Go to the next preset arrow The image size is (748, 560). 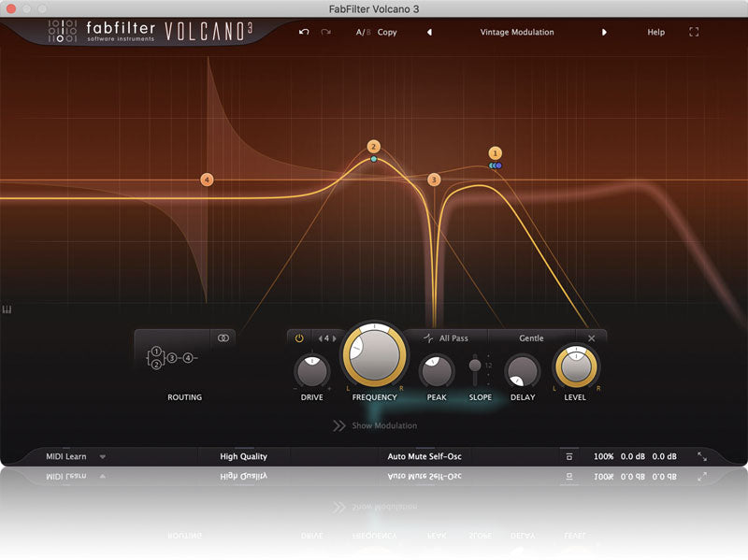604,32
